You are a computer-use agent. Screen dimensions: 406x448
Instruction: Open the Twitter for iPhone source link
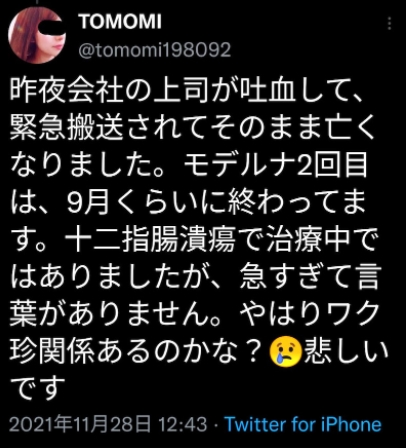[x=303, y=425]
